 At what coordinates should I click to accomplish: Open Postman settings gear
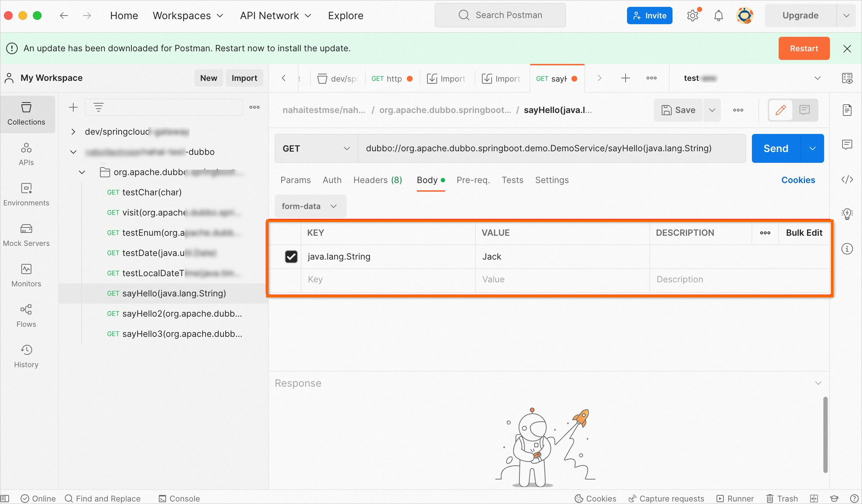tap(693, 16)
